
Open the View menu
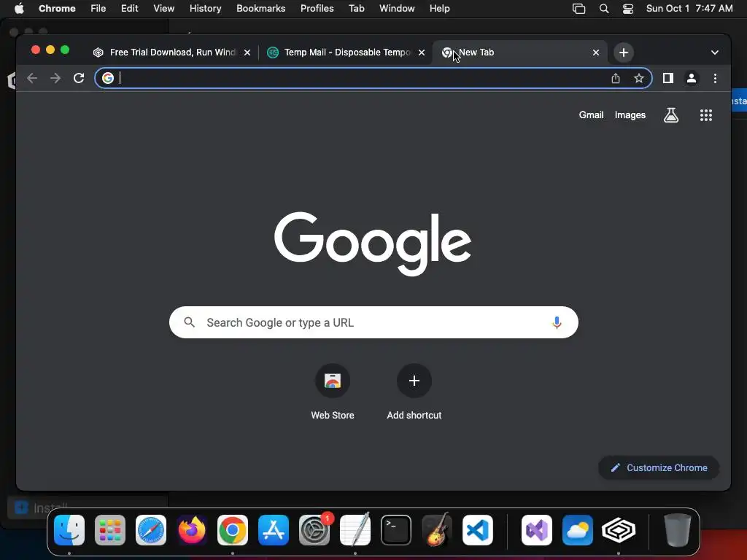coord(163,8)
